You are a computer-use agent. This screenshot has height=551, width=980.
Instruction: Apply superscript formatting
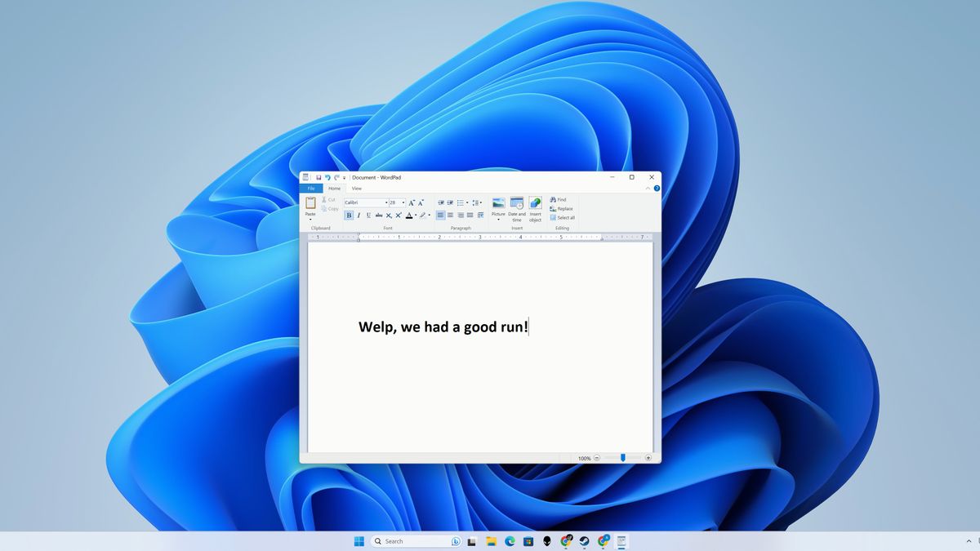click(x=398, y=215)
